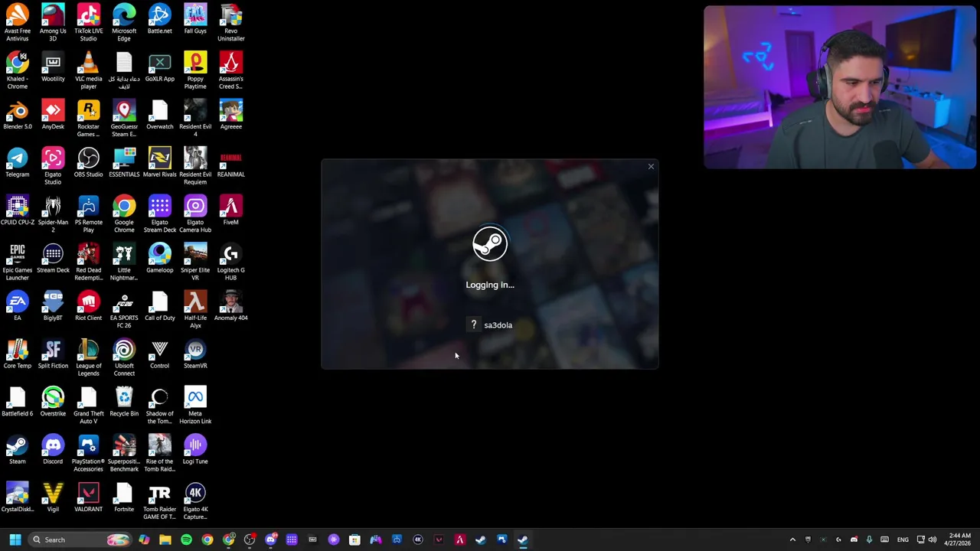
Task: Open File Explorer from the taskbar
Action: pyautogui.click(x=165, y=540)
